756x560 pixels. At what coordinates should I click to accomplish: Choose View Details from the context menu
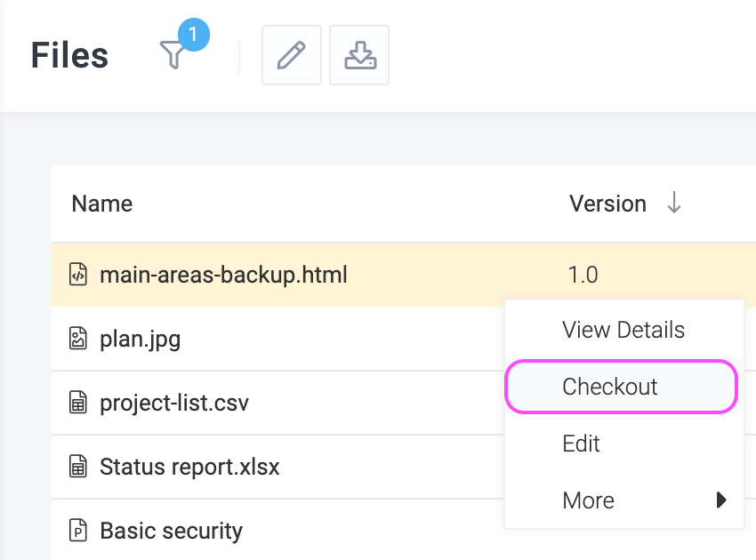point(623,330)
